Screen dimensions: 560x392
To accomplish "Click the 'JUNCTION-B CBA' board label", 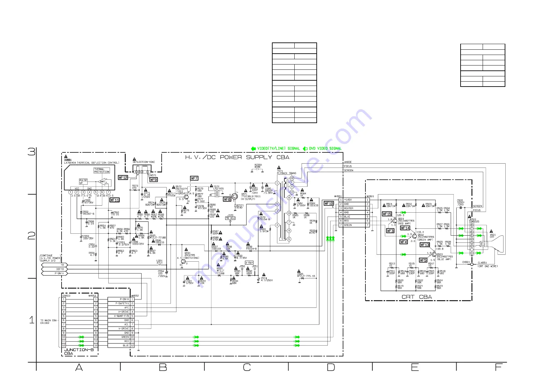I will click(x=78, y=352).
